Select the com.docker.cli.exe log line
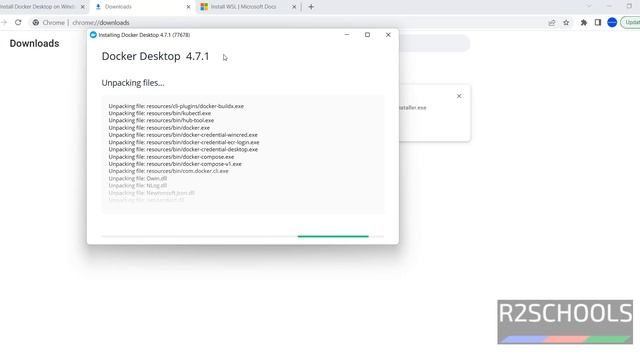 [169, 171]
